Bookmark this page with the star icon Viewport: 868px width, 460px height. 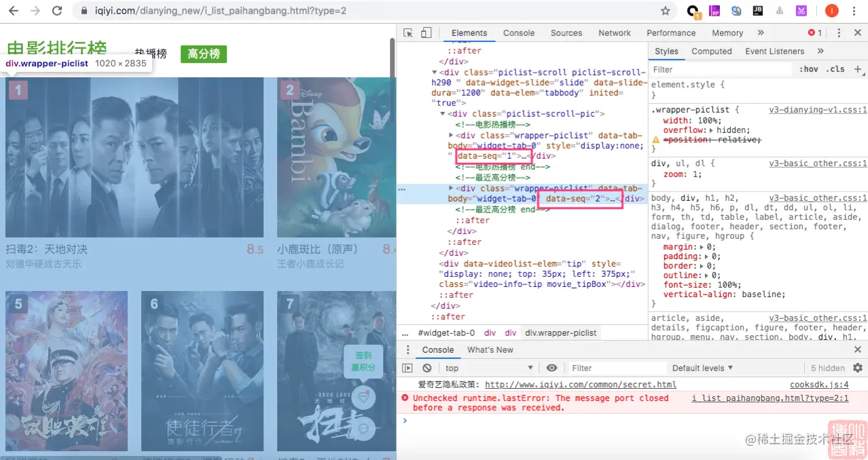666,11
